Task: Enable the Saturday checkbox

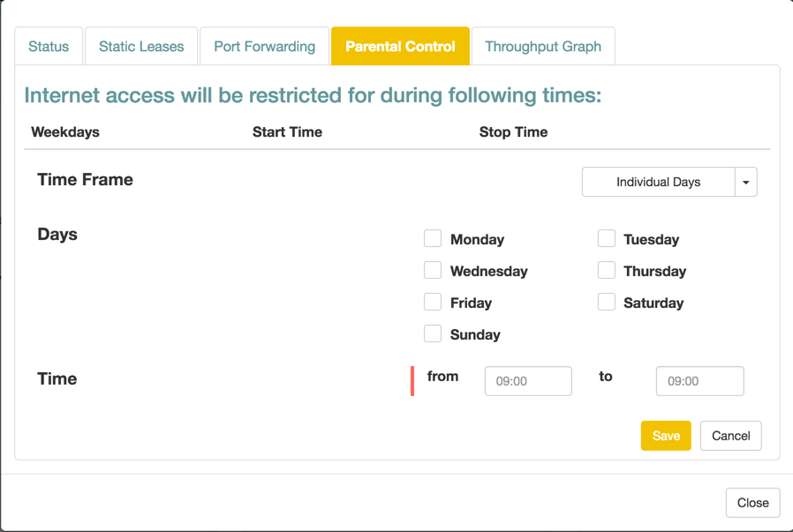Action: pyautogui.click(x=606, y=303)
